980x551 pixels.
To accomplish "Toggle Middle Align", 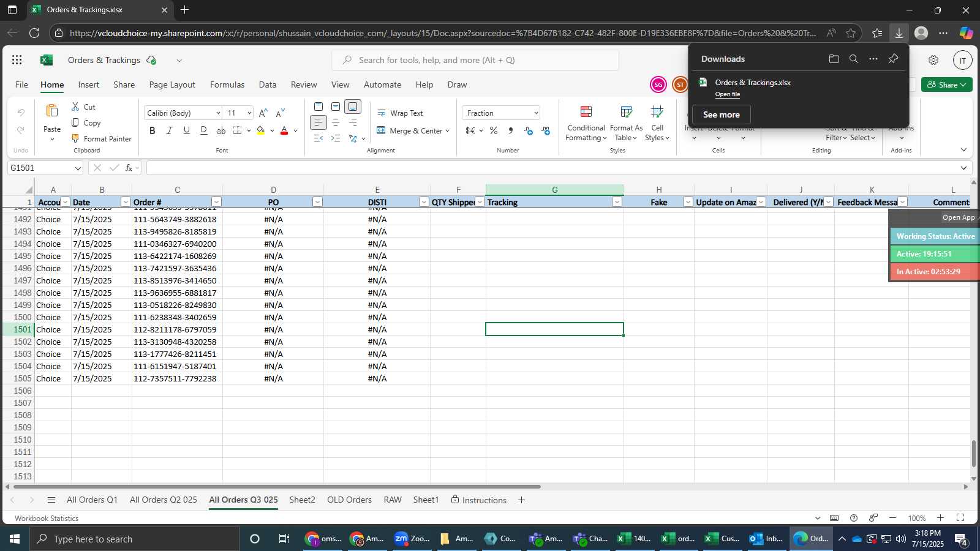I will [x=336, y=107].
